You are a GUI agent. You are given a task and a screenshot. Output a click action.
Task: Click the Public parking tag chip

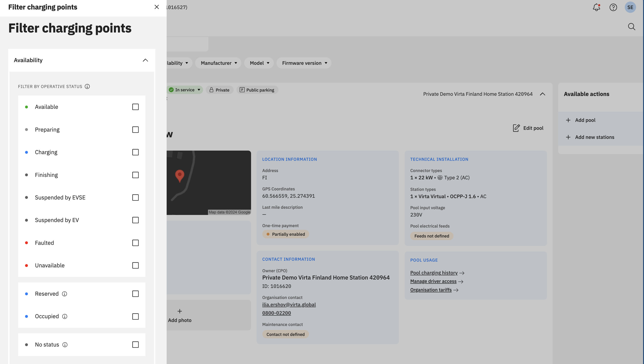click(257, 90)
